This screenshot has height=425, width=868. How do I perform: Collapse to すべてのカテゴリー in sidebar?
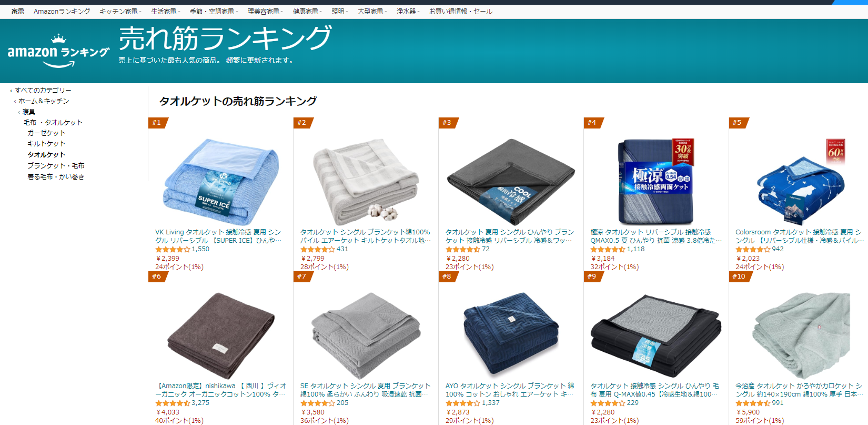(43, 91)
